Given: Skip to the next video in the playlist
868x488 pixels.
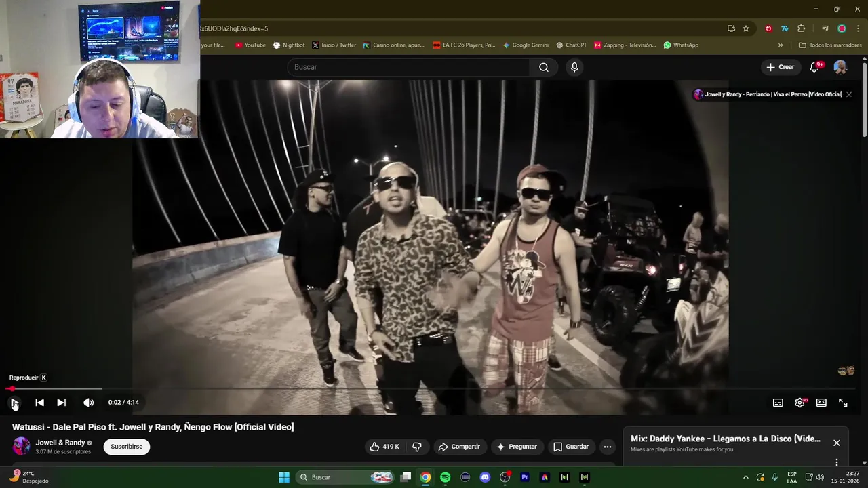Looking at the screenshot, I should click(61, 403).
